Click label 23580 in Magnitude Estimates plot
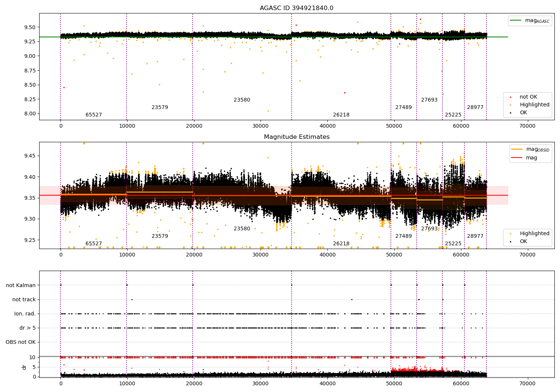This screenshot has width=560, height=392. pyautogui.click(x=242, y=229)
